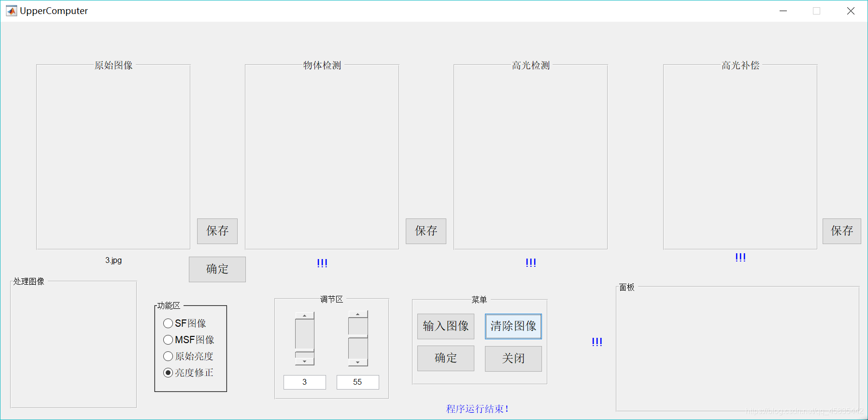Click the 关闭 button

(513, 359)
